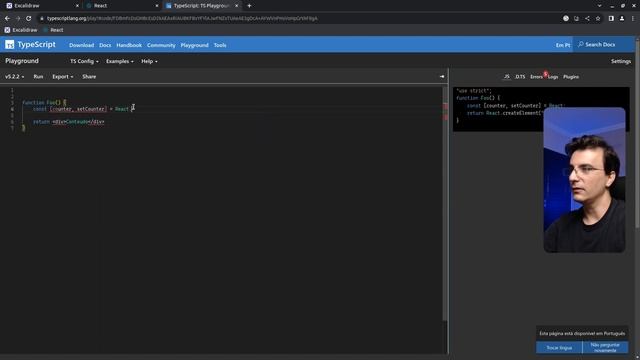Screen dimensions: 640x360
Task: Close the TypeScript Playground tab
Action: (236, 6)
